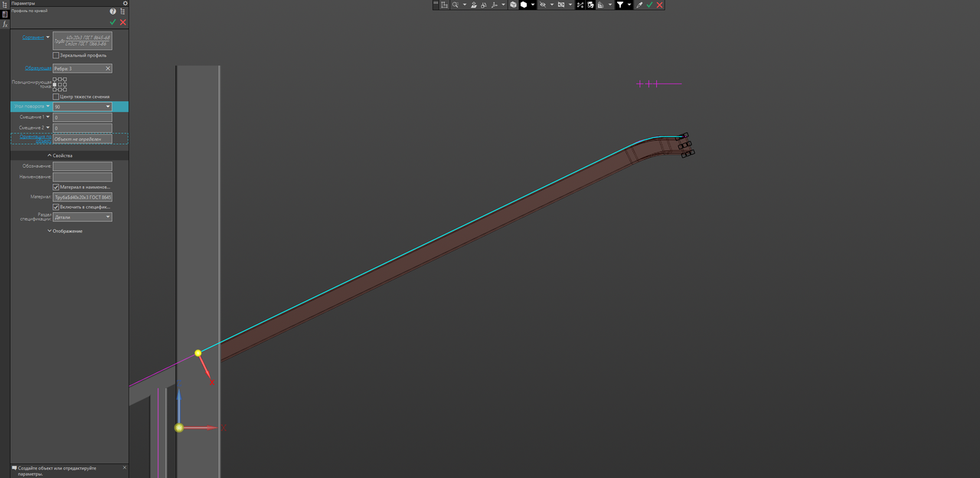
Task: Open the zoom tool dropdown arrow
Action: tap(465, 5)
